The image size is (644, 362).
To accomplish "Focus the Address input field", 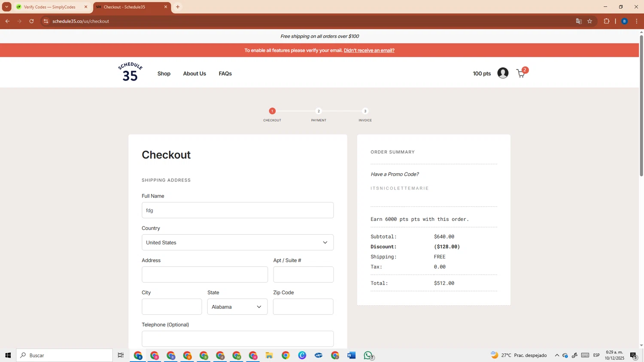I will [x=205, y=275].
